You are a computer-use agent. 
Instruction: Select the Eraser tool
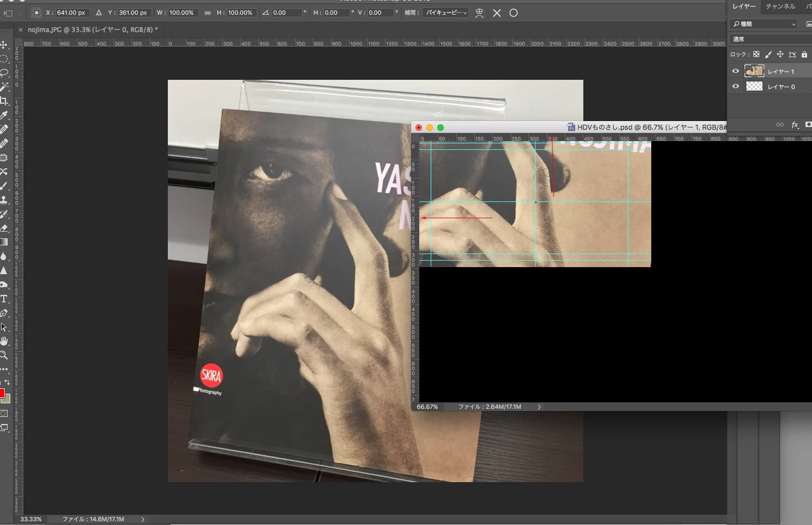pyautogui.click(x=4, y=228)
